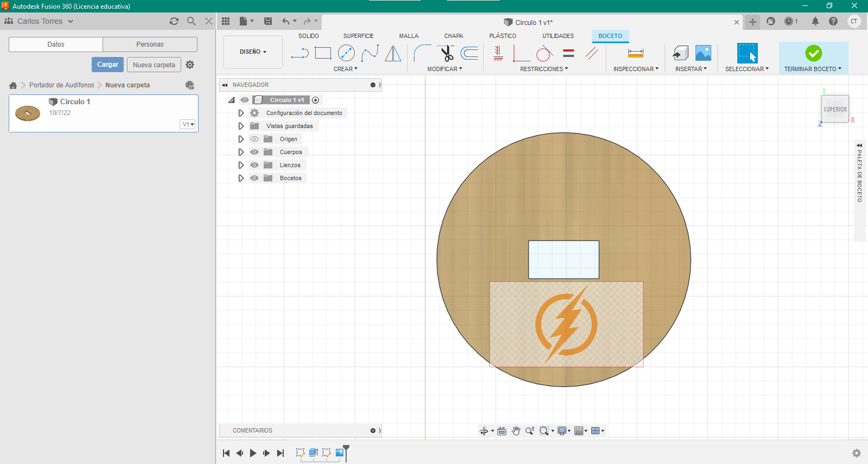Switch to the UTILIDADES tab
Screen dimensions: 868x464
[558, 36]
